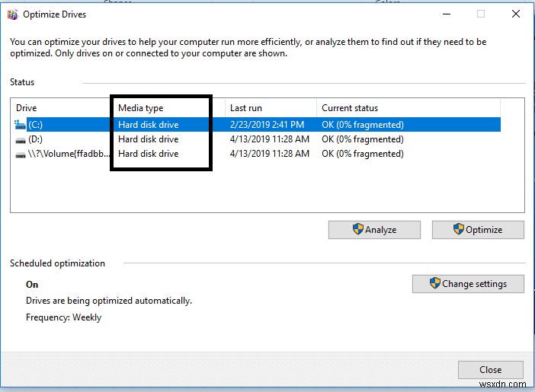Image resolution: width=535 pixels, height=392 pixels.
Task: Click the Optimize Drives app icon in title bar
Action: (13, 14)
